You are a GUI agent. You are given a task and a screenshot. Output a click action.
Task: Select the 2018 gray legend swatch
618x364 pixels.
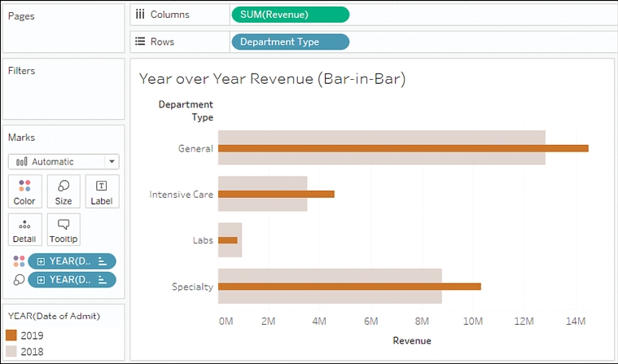click(x=11, y=351)
